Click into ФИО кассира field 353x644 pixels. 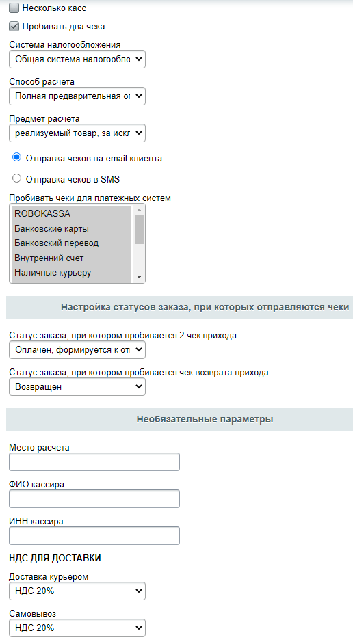coord(94,498)
